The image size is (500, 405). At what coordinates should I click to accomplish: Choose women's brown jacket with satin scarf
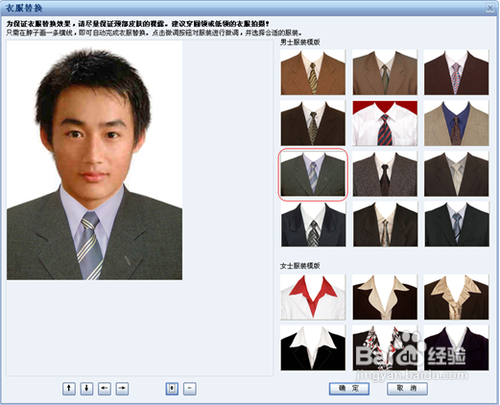click(x=456, y=297)
